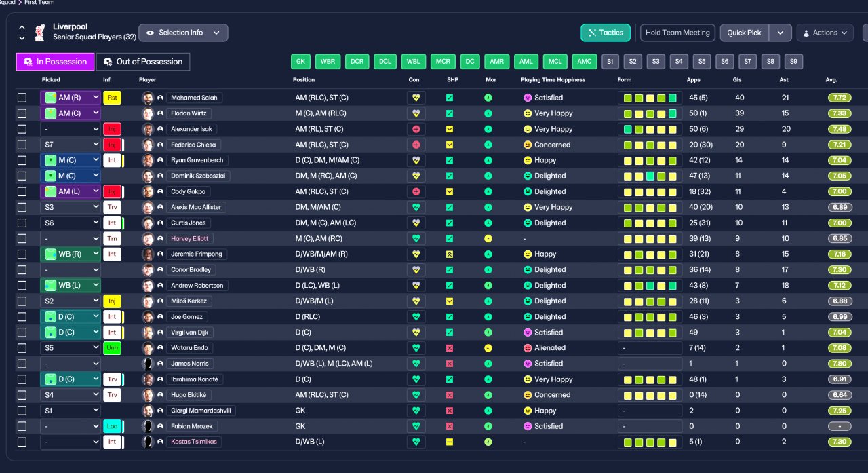Click Mohamed Salah's face portrait
This screenshot has width=868, height=473.
(x=147, y=98)
